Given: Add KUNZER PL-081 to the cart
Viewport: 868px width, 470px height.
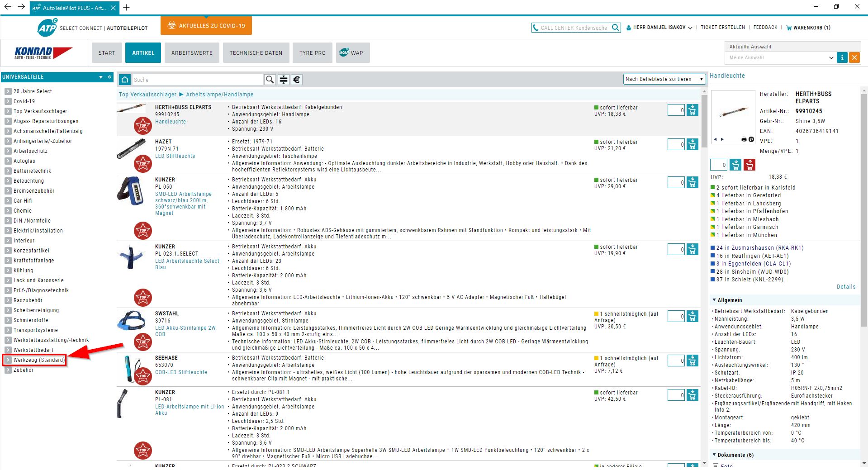Looking at the screenshot, I should coord(693,395).
